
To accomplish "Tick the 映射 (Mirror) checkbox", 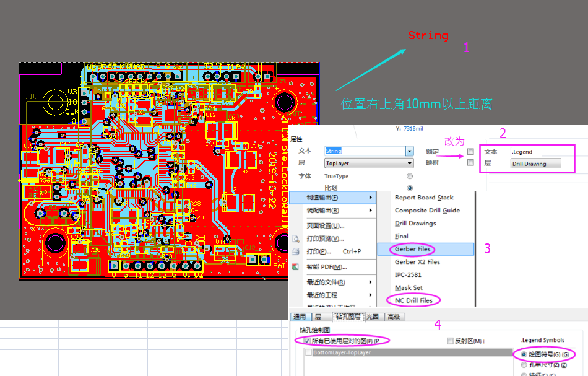I will pyautogui.click(x=471, y=163).
